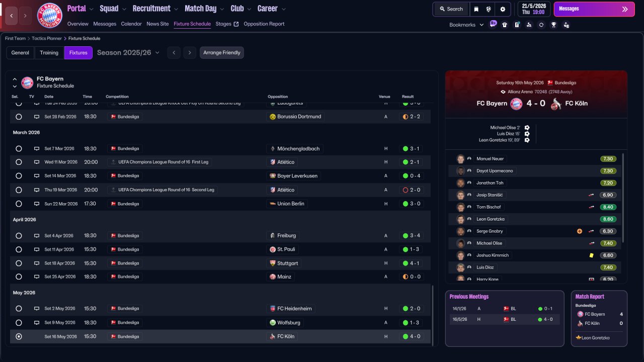Click the shirt bookmark shortcut icon
The image size is (644, 362).
[505, 25]
